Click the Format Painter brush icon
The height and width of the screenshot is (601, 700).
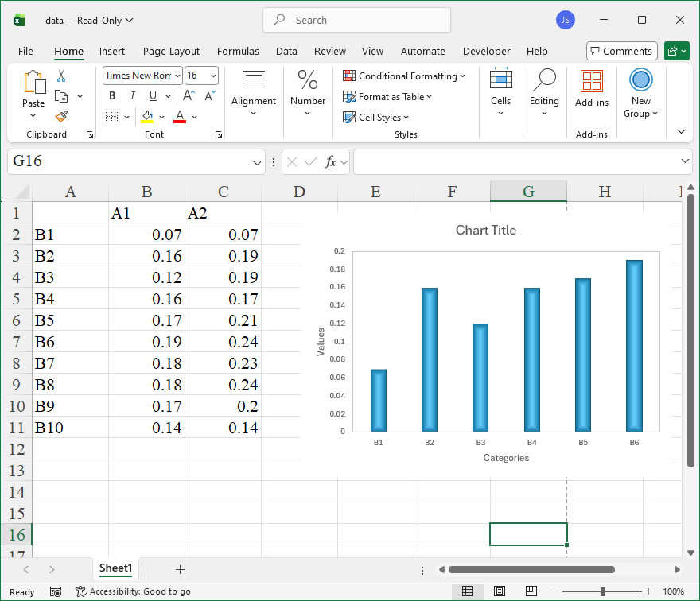coord(61,116)
